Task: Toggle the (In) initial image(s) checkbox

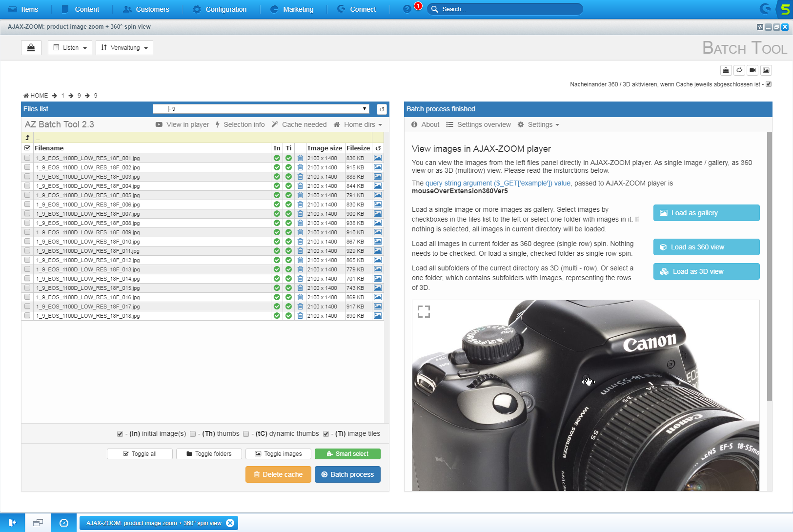Action: pyautogui.click(x=120, y=434)
